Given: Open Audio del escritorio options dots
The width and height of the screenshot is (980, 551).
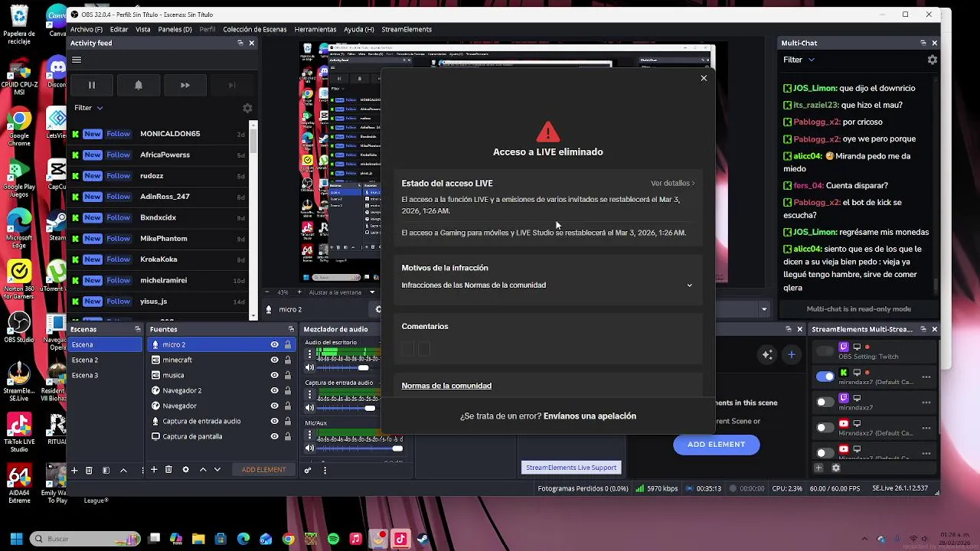Looking at the screenshot, I should (x=310, y=354).
